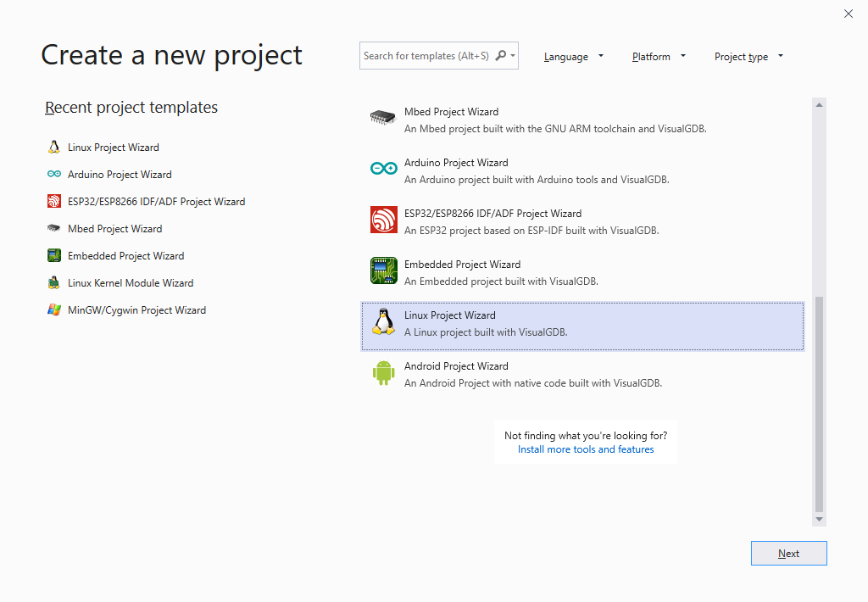Select recent template Embedded Project Wizard
The height and width of the screenshot is (602, 868).
click(x=126, y=256)
